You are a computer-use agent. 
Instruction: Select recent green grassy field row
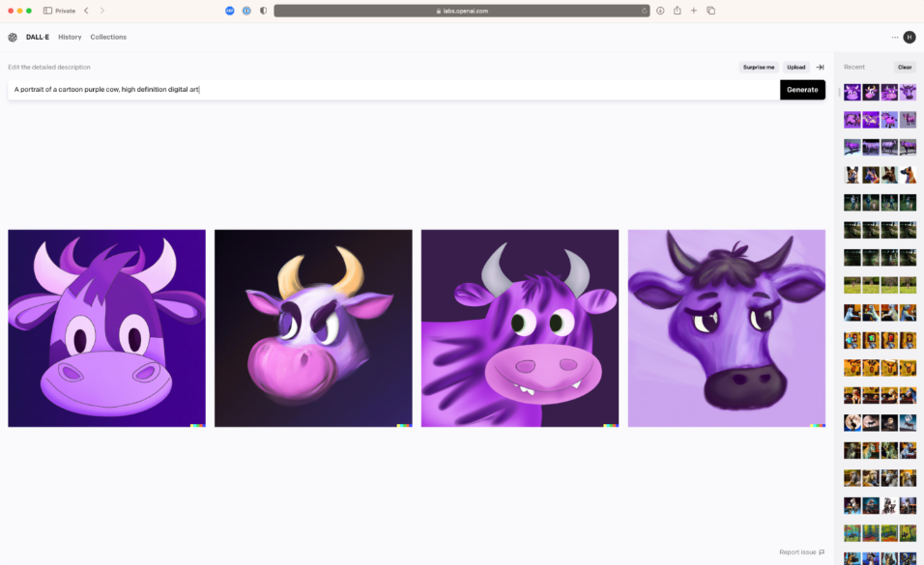pyautogui.click(x=880, y=285)
